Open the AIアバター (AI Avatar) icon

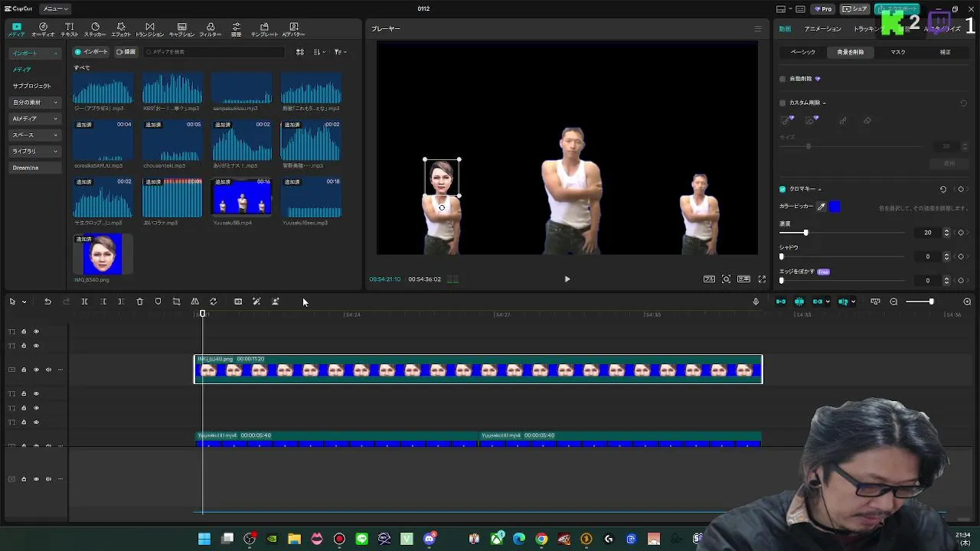coord(293,29)
